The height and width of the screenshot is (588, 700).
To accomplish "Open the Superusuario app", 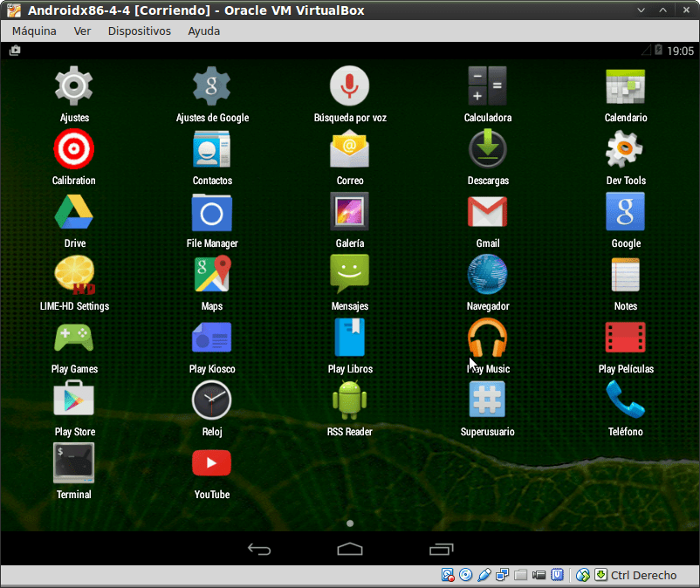I will (487, 399).
